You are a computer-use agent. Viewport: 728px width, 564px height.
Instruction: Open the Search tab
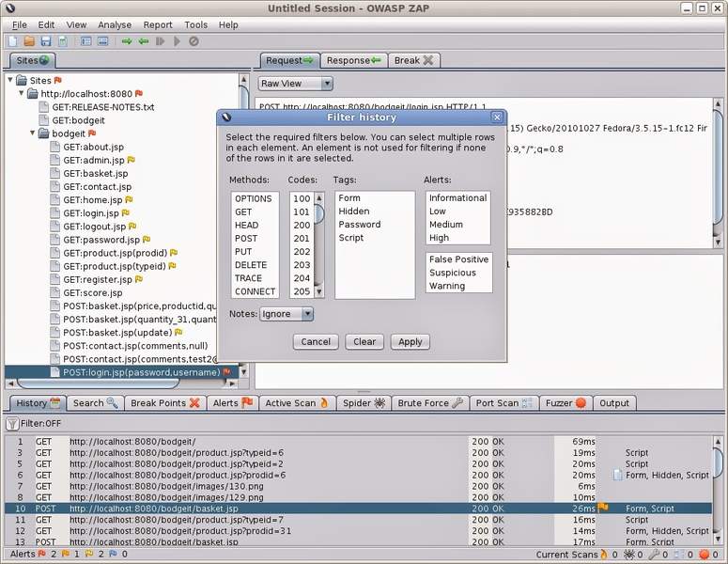[96, 403]
